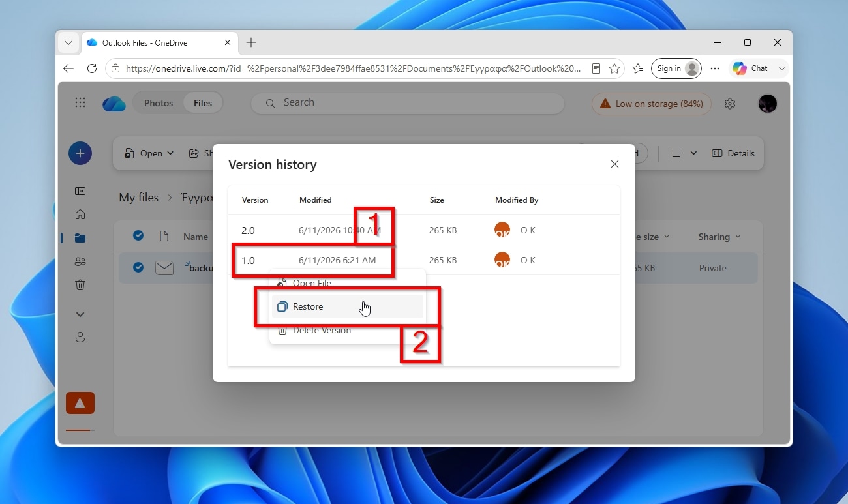Viewport: 848px width, 504px height.
Task: Open the app launcher grid icon
Action: 80,103
